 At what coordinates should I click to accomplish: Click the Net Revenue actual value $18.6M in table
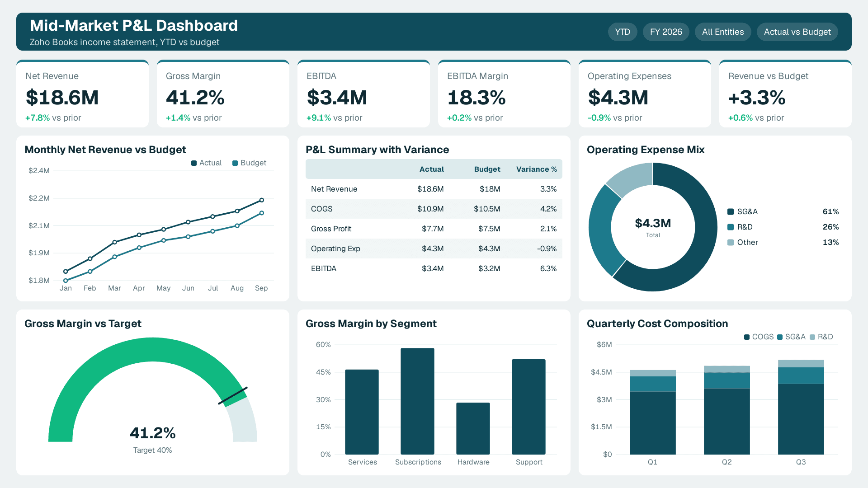point(430,189)
